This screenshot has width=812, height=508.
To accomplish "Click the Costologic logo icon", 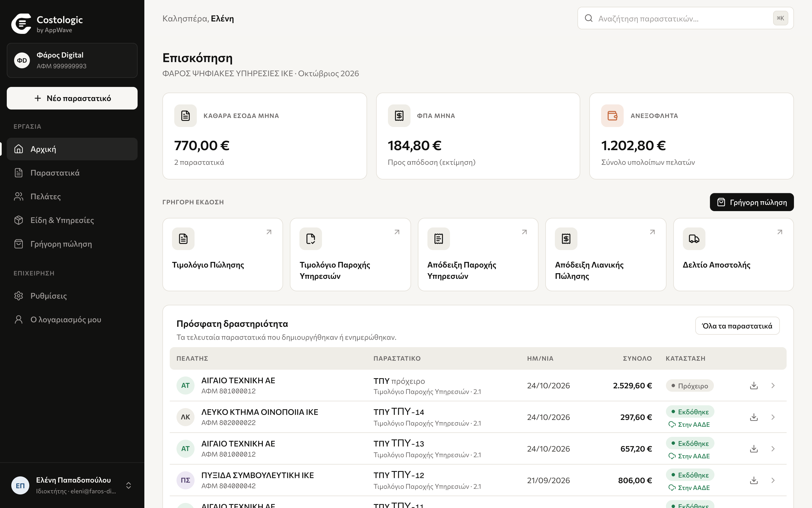I will pyautogui.click(x=21, y=24).
